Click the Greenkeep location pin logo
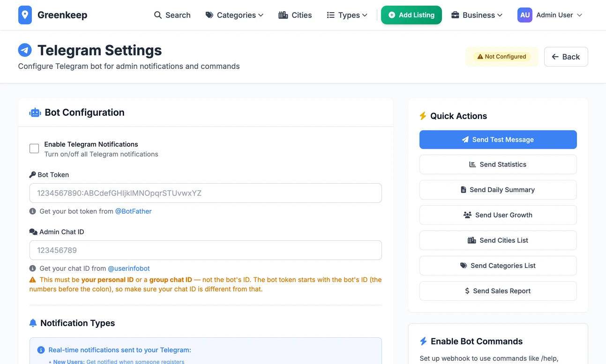606x364 pixels. click(x=25, y=15)
